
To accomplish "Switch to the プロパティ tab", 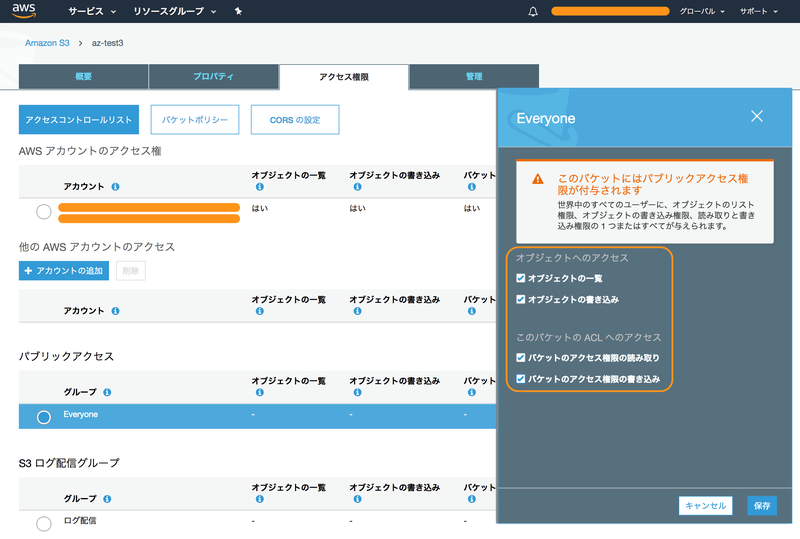I will coord(213,77).
